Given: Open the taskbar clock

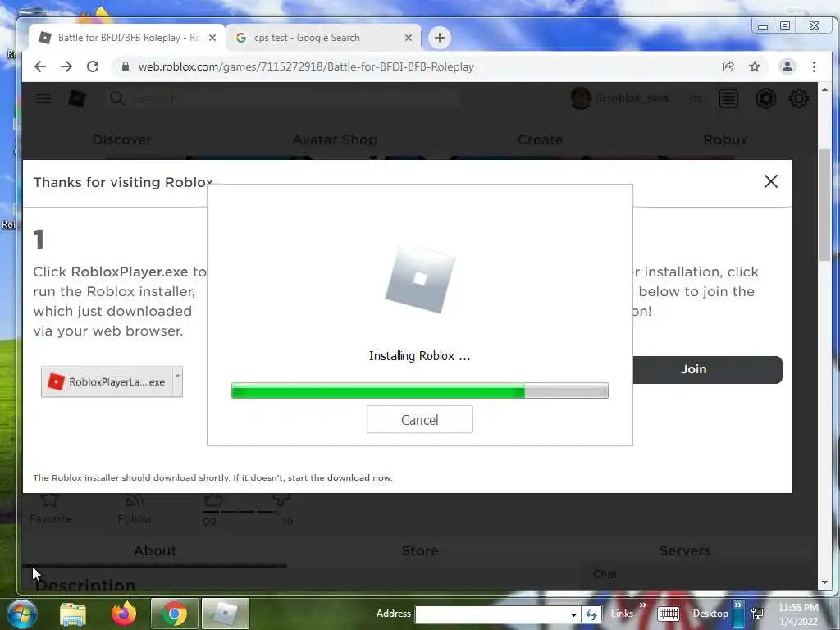Looking at the screenshot, I should pos(798,614).
